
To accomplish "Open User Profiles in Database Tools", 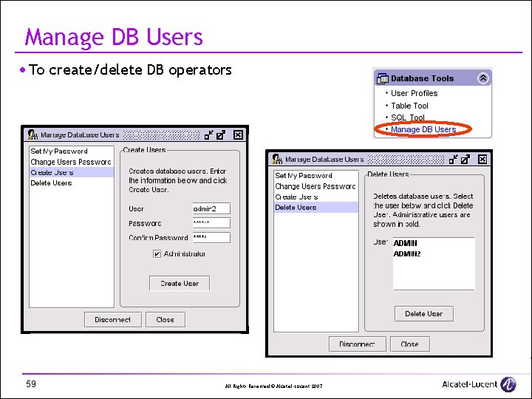I will pyautogui.click(x=414, y=93).
